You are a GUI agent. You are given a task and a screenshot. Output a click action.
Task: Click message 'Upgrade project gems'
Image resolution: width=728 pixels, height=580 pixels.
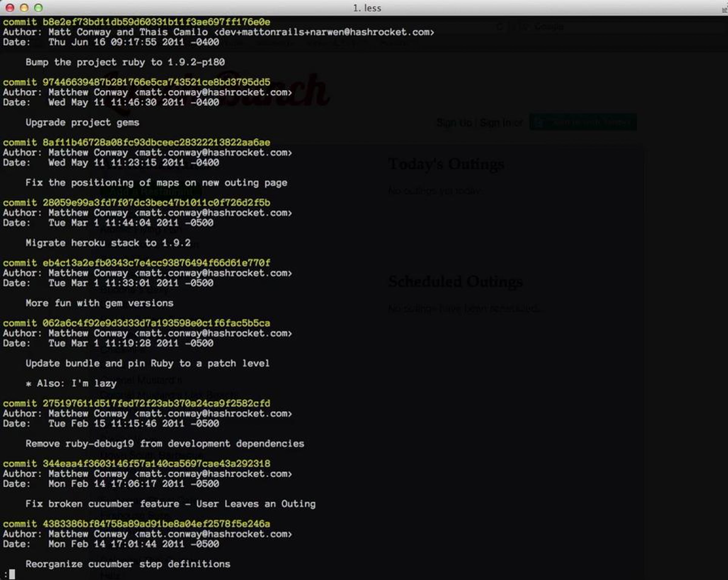(83, 122)
